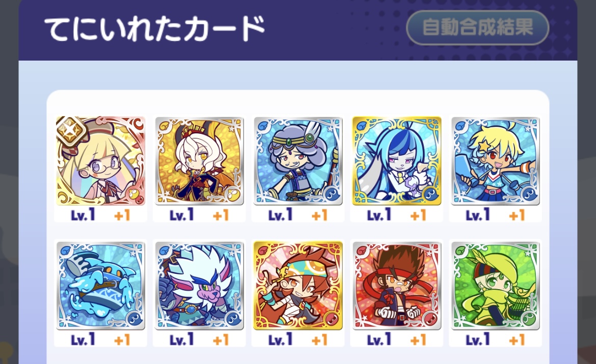Select the white furry beast card
The height and width of the screenshot is (364, 596).
(x=199, y=286)
